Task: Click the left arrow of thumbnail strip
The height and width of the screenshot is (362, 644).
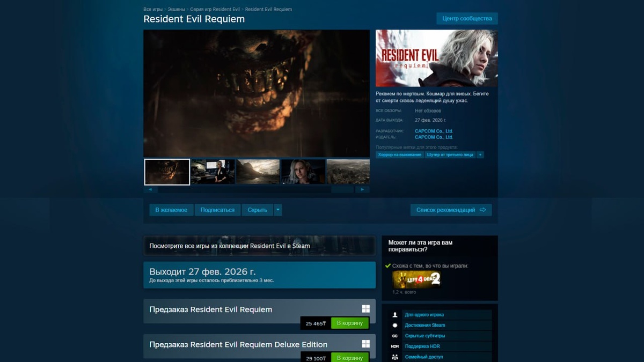Action: click(150, 189)
